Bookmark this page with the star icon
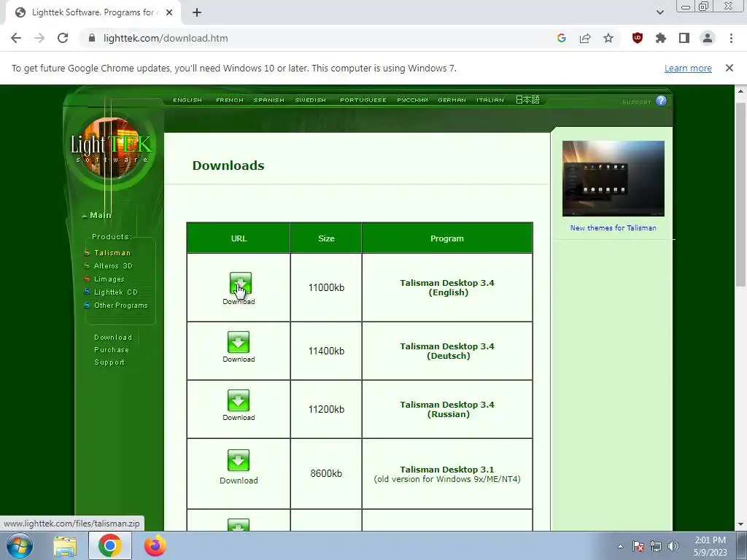Viewport: 747px width, 560px height. (x=608, y=38)
